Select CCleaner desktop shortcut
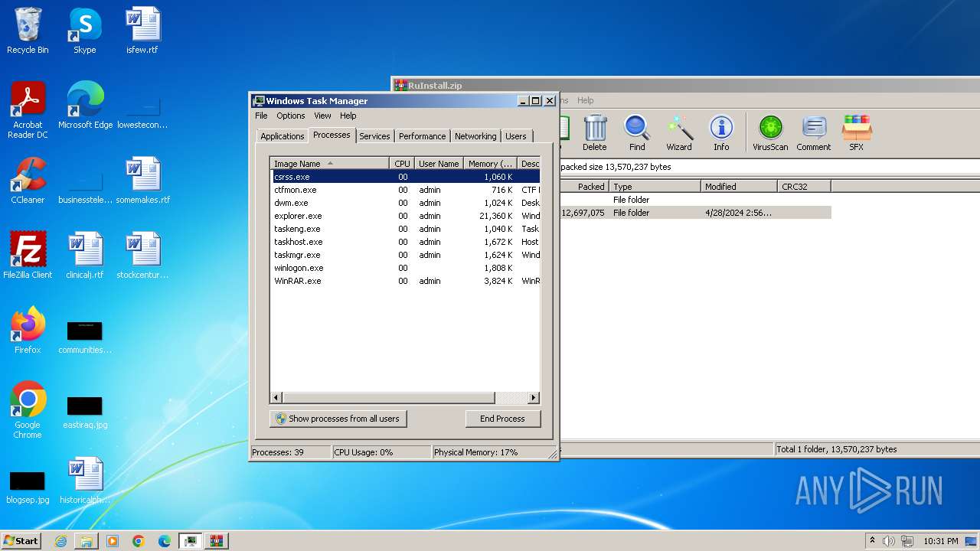Image resolution: width=980 pixels, height=551 pixels. point(28,181)
